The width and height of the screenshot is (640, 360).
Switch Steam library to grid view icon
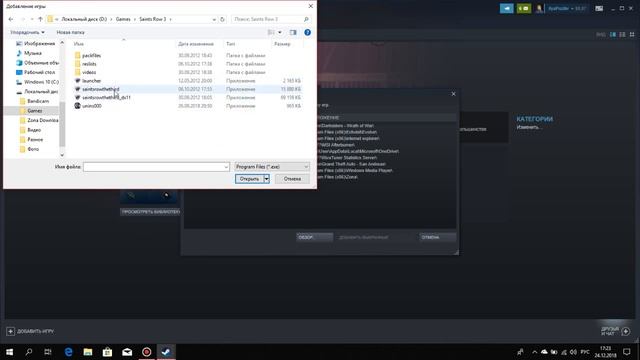(x=632, y=35)
